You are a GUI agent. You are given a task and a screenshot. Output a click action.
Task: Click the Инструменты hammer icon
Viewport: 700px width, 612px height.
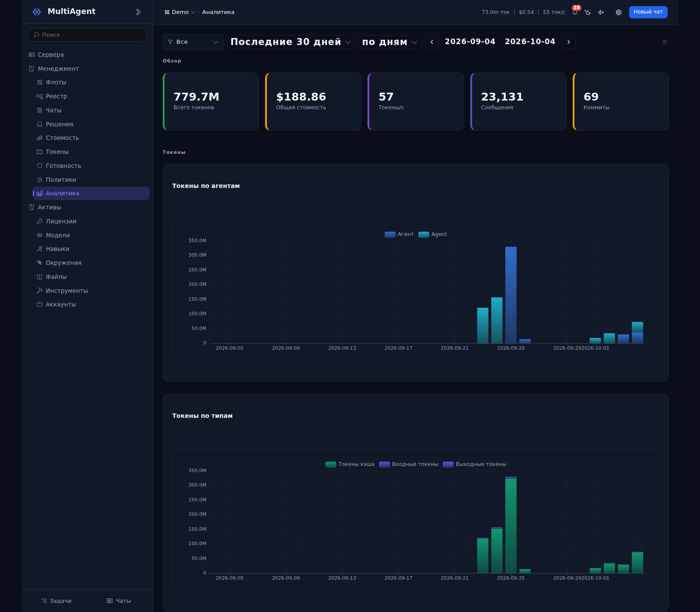tap(40, 291)
